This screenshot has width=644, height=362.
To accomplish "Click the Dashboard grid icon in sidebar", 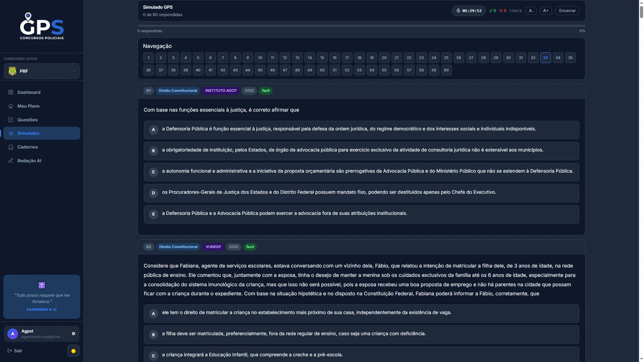I will (x=11, y=92).
